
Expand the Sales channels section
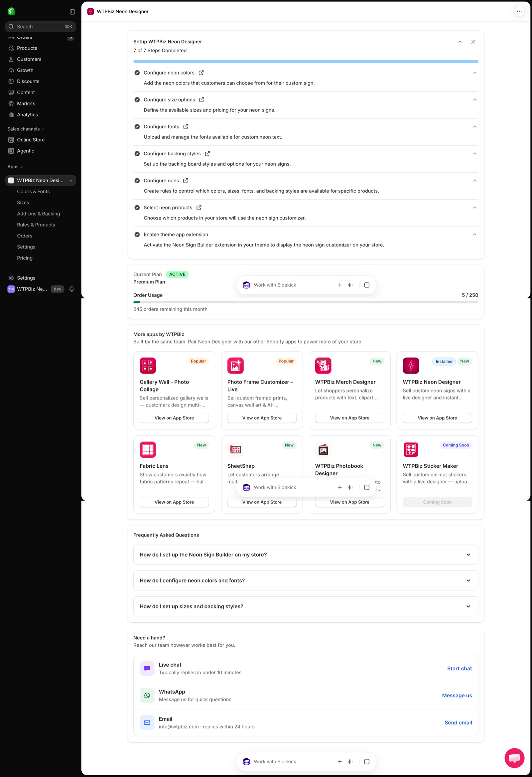point(26,129)
